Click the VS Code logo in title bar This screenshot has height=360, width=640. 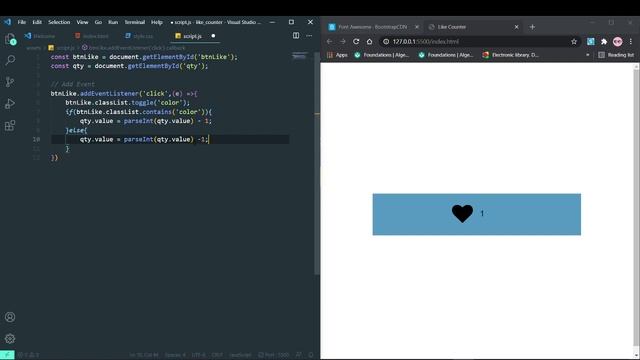tap(7, 22)
